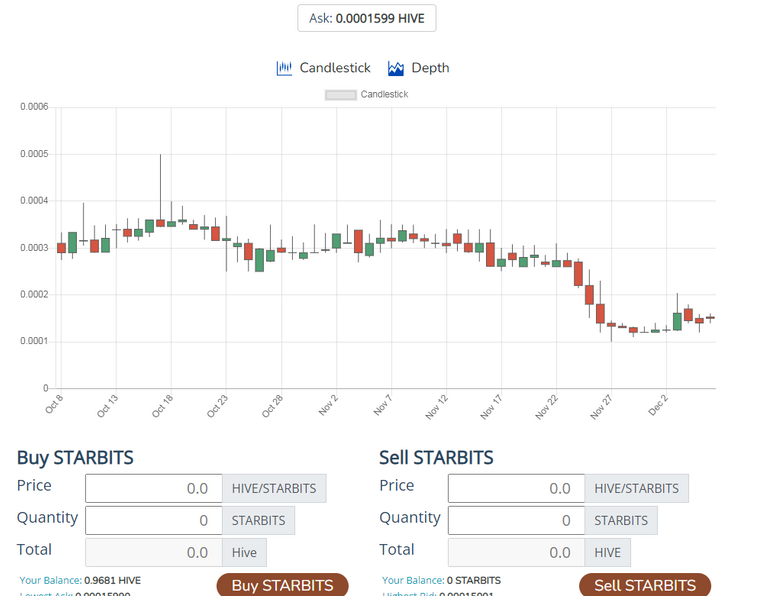
Task: Click the Oct 8 x-axis label
Action: 54,405
